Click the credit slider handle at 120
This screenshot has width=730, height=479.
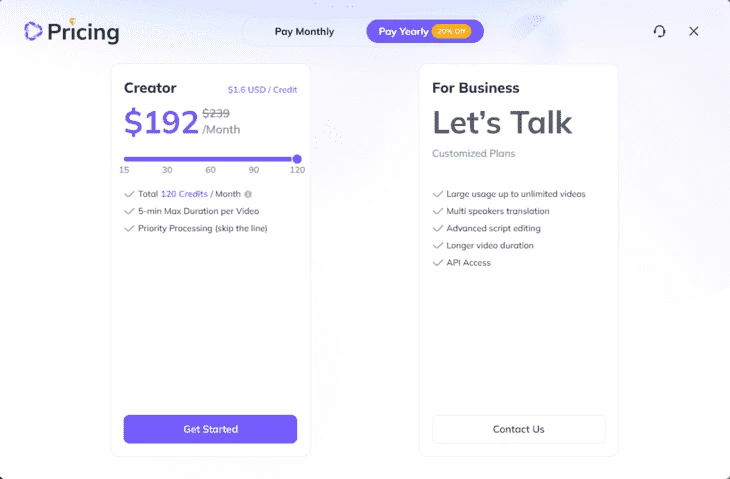tap(297, 159)
